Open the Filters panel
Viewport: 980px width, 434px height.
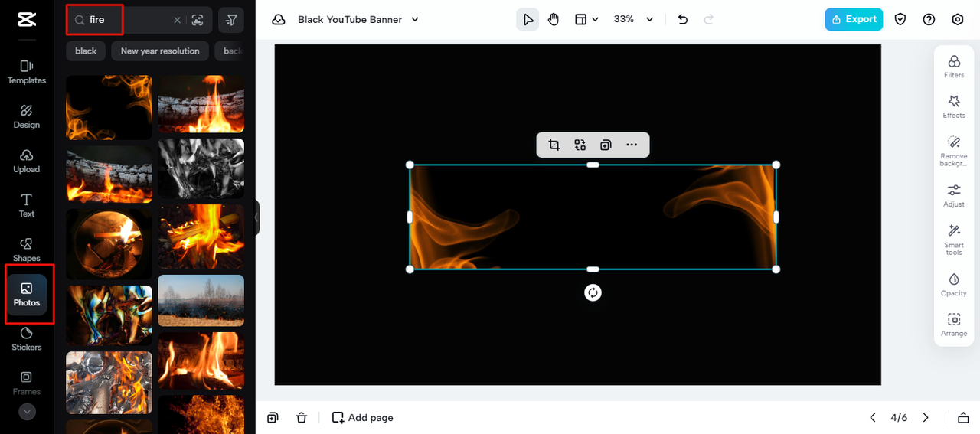(x=954, y=67)
